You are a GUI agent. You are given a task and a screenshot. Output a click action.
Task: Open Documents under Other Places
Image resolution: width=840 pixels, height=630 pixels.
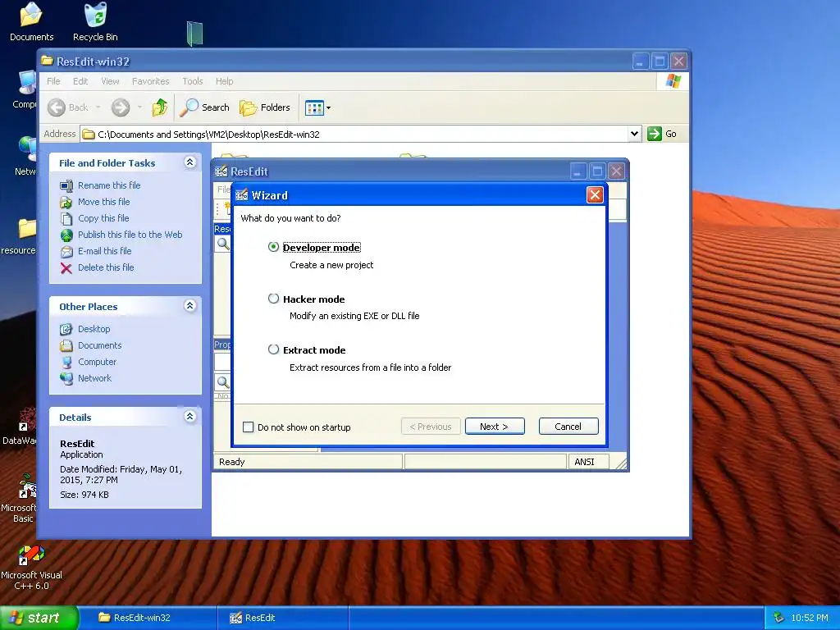pyautogui.click(x=99, y=345)
